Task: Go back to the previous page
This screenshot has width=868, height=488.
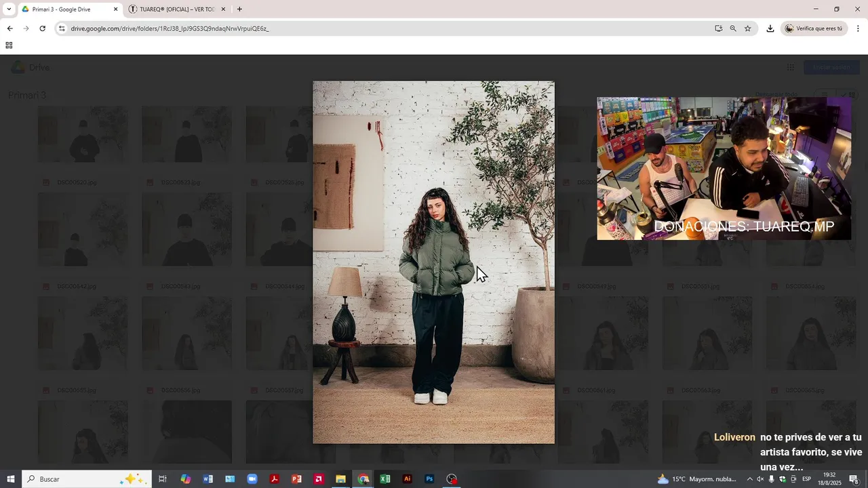Action: coord(9,28)
